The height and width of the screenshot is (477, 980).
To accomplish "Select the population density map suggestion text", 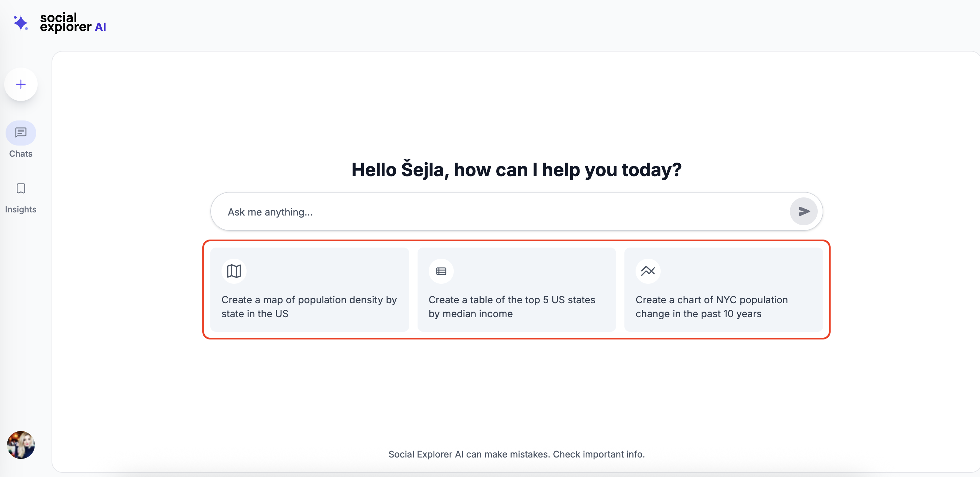I will click(x=309, y=307).
